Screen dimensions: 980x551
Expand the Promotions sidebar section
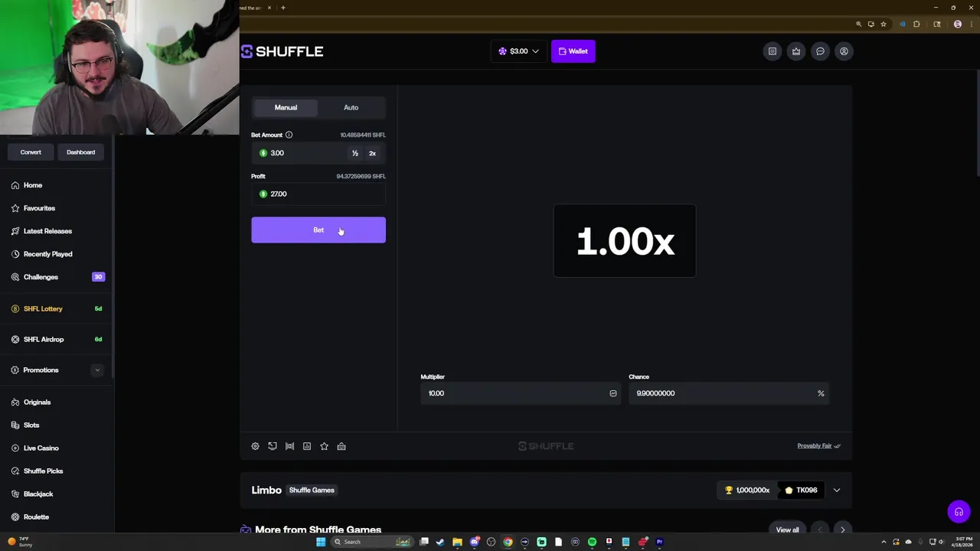97,370
